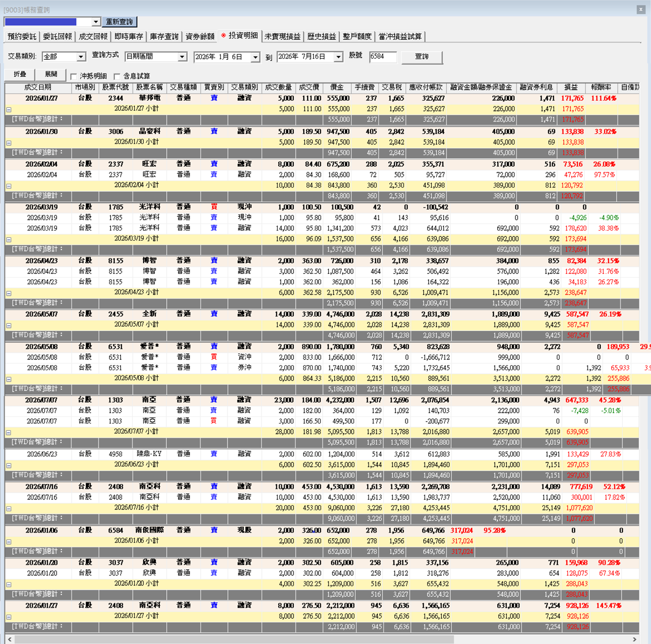Click the 折疊 button
This screenshot has height=644, width=651.
pos(20,74)
